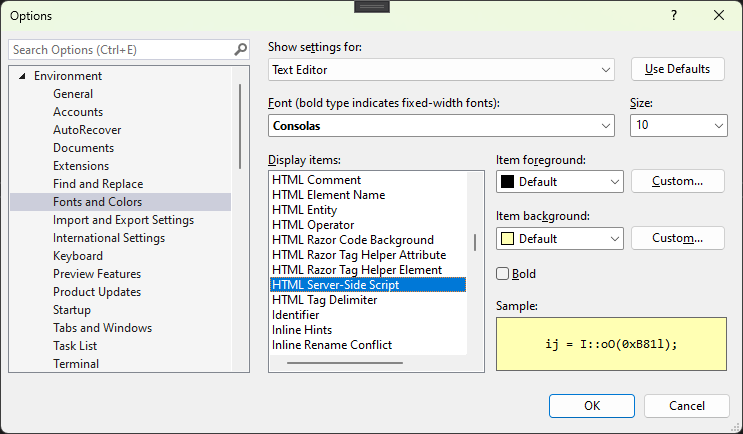Click the search magnifier icon
743x434 pixels.
(x=240, y=49)
